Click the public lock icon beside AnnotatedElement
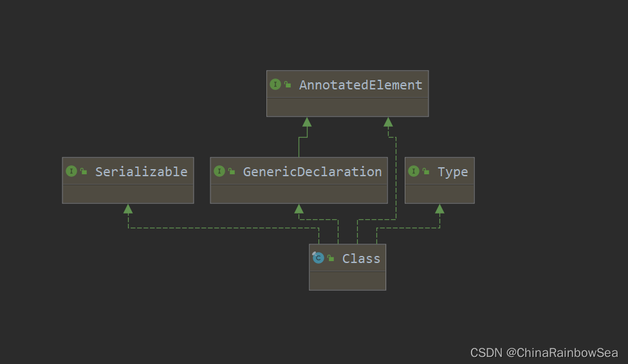Viewport: 628px width, 364px height. 288,84
